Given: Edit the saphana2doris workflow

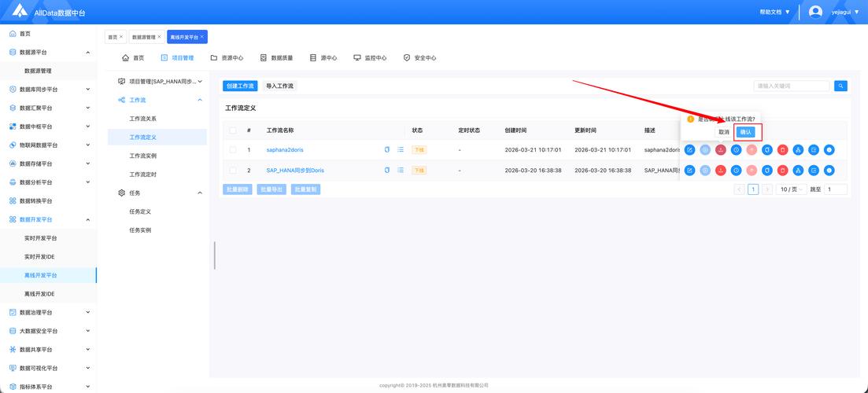Looking at the screenshot, I should pos(689,150).
